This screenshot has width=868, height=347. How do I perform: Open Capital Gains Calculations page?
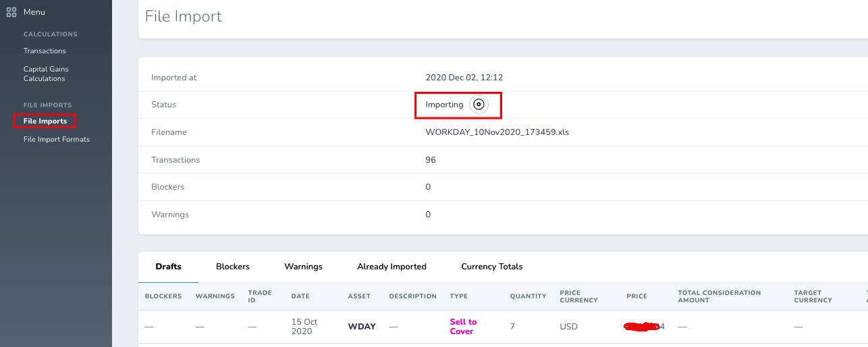46,74
